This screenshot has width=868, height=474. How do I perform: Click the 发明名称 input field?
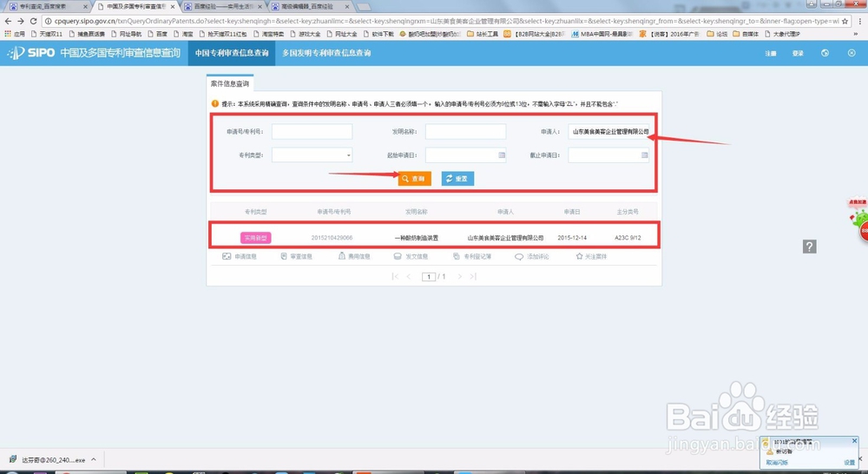coord(465,131)
